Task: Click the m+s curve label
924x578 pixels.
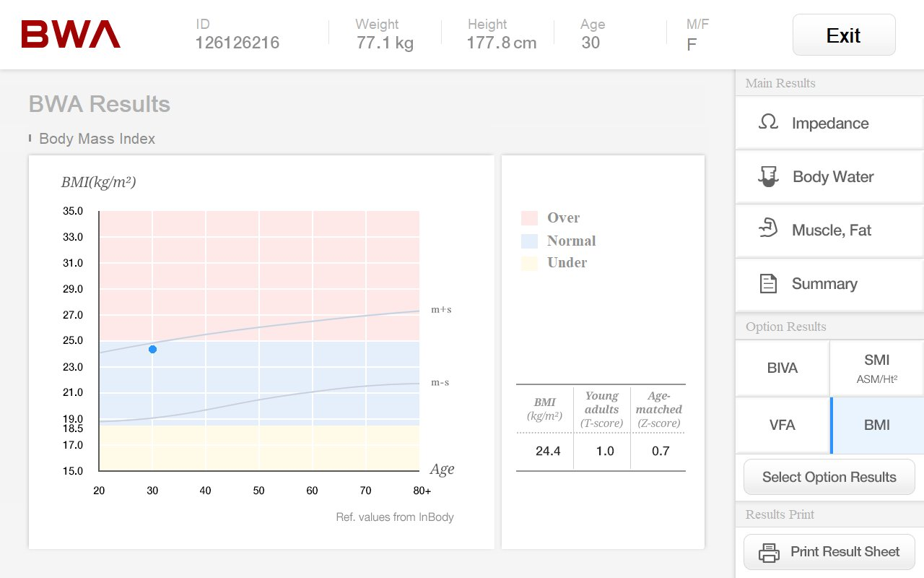Action: (441, 310)
